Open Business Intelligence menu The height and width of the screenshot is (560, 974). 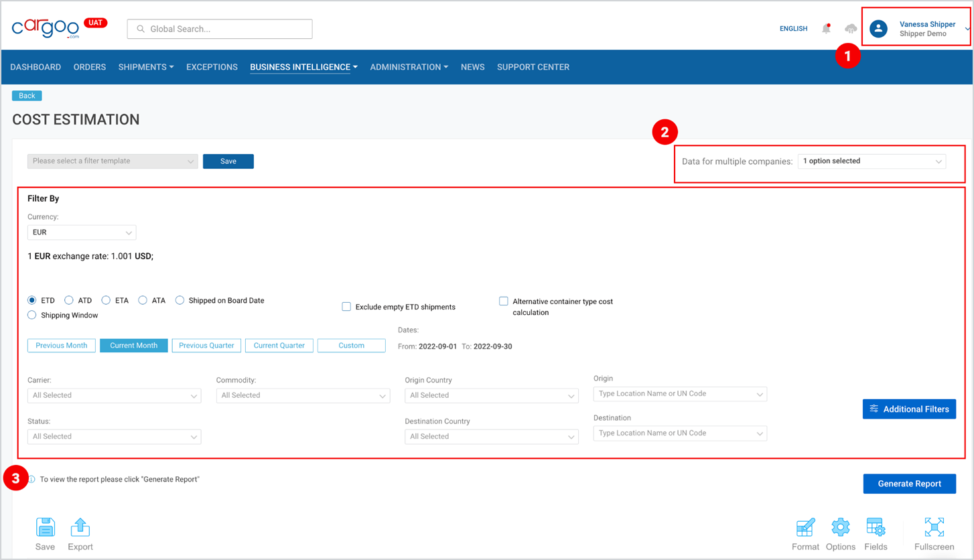(x=303, y=67)
